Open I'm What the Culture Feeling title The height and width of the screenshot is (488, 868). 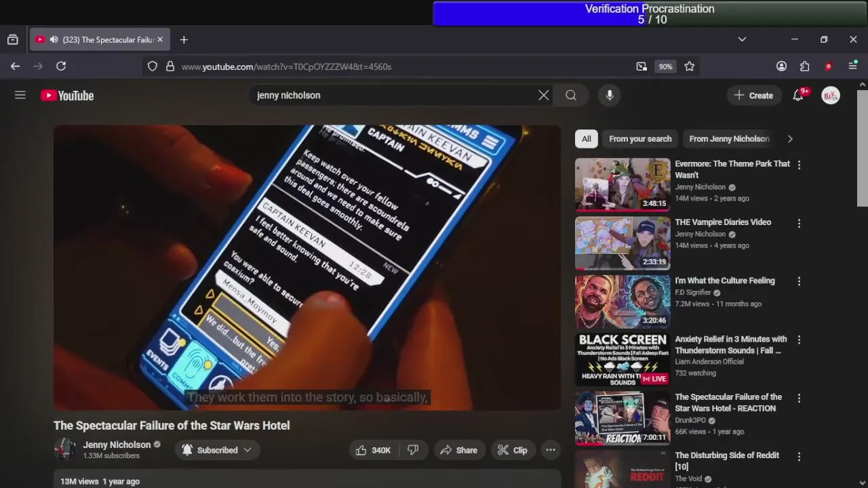[724, 281]
